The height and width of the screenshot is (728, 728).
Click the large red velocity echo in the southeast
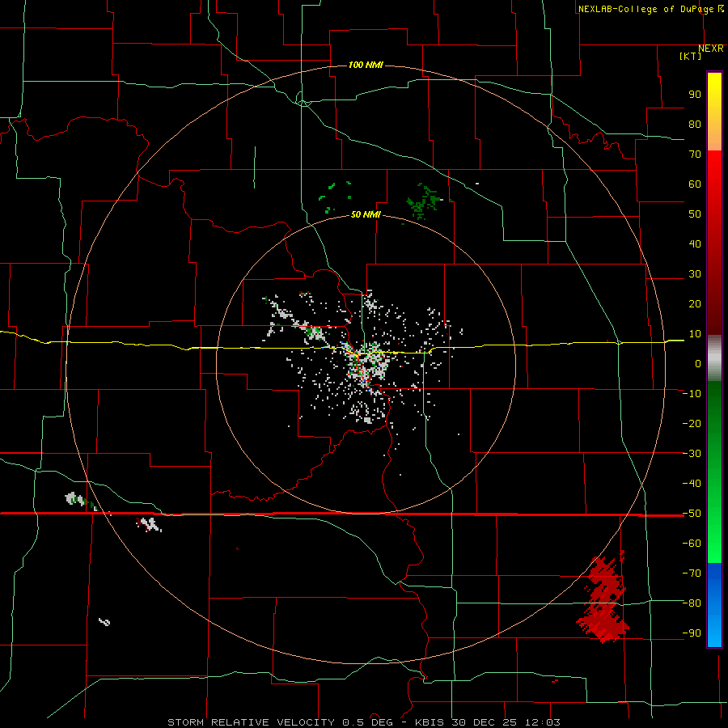click(x=603, y=599)
